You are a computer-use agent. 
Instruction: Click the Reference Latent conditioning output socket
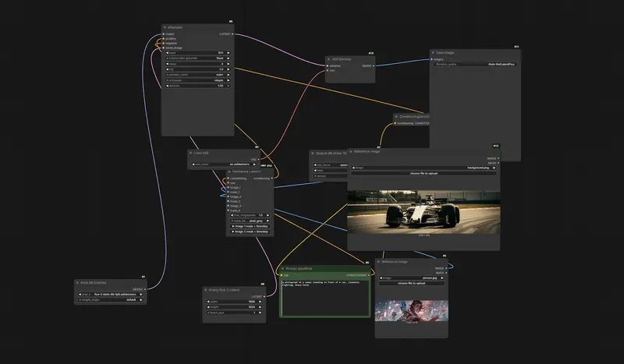pos(271,178)
